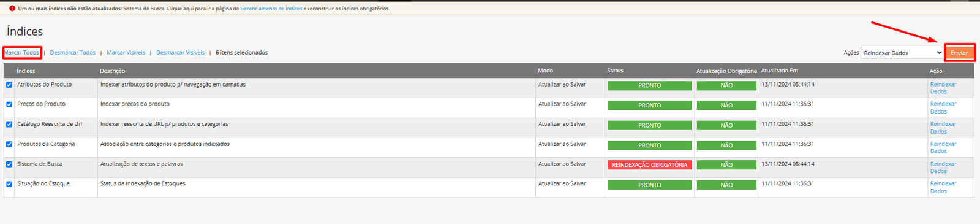This screenshot has height=224, width=980.
Task: Uncheck Atributos do Produto checkbox
Action: (9, 85)
